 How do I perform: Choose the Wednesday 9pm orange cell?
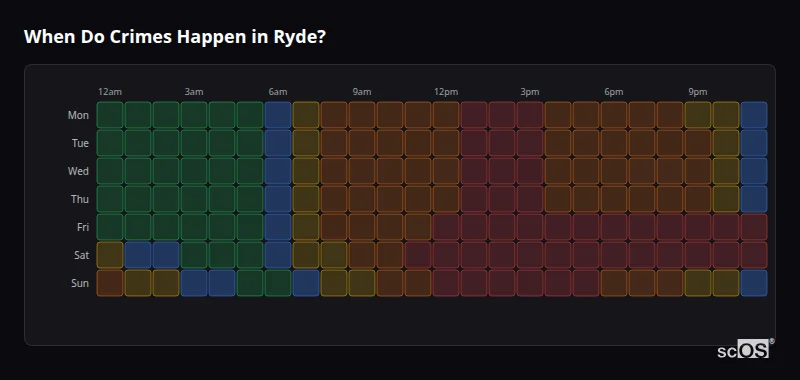click(697, 171)
